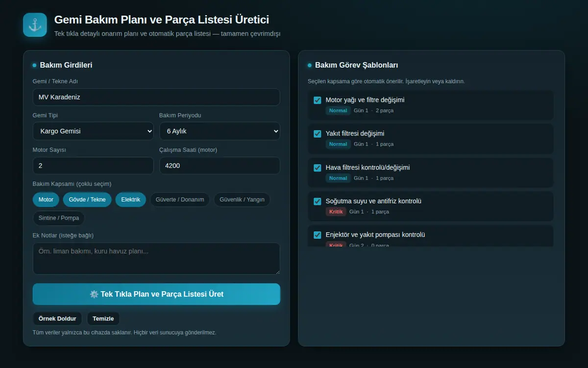Click the Normal tag under Yakıt filtresi değişimi
This screenshot has height=368, width=588.
[x=338, y=144]
